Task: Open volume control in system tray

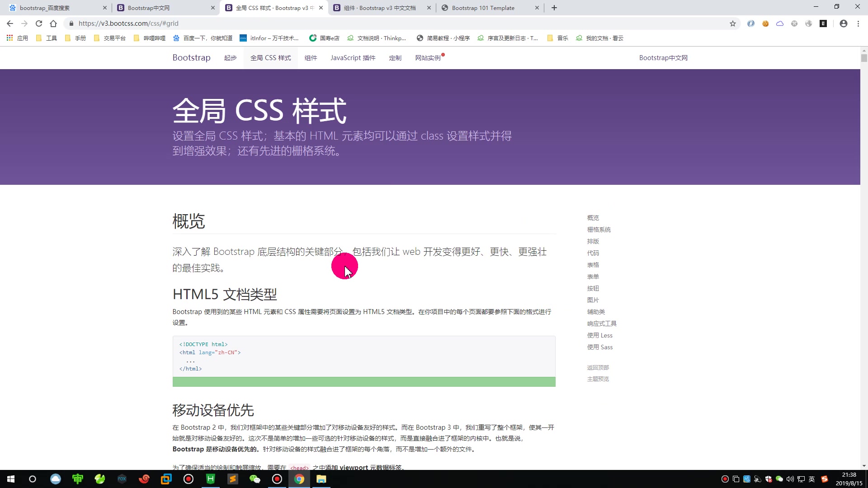Action: pyautogui.click(x=790, y=479)
